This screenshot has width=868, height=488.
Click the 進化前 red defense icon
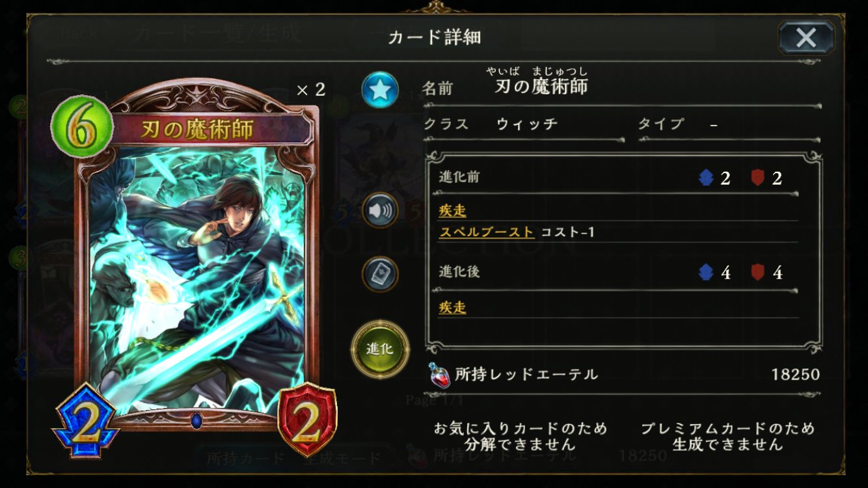tap(757, 178)
